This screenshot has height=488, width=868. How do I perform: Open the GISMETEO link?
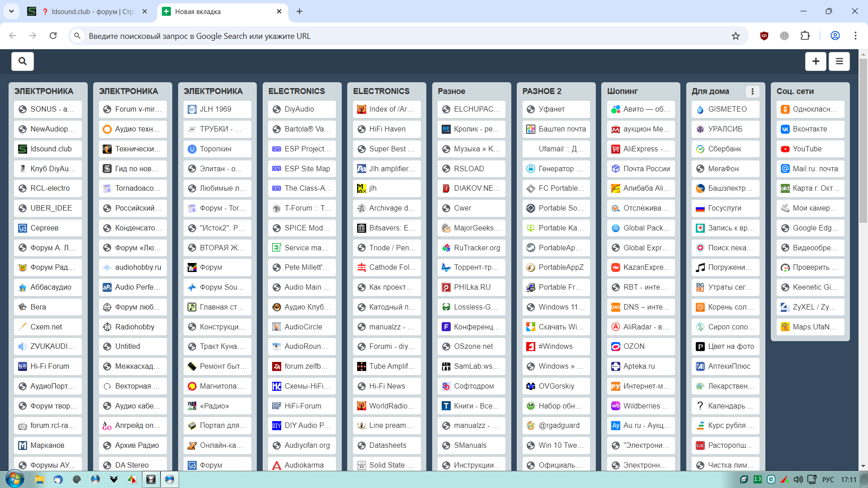(726, 109)
